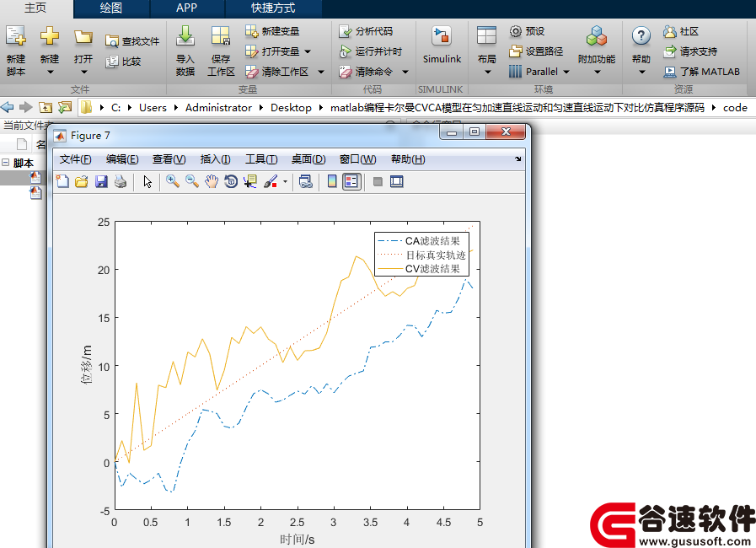The image size is (756, 548).
Task: Open the 插入(I) menu in Figure 7
Action: tap(215, 159)
